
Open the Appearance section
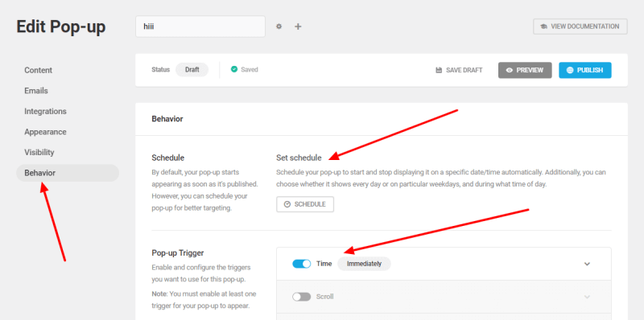tap(45, 132)
